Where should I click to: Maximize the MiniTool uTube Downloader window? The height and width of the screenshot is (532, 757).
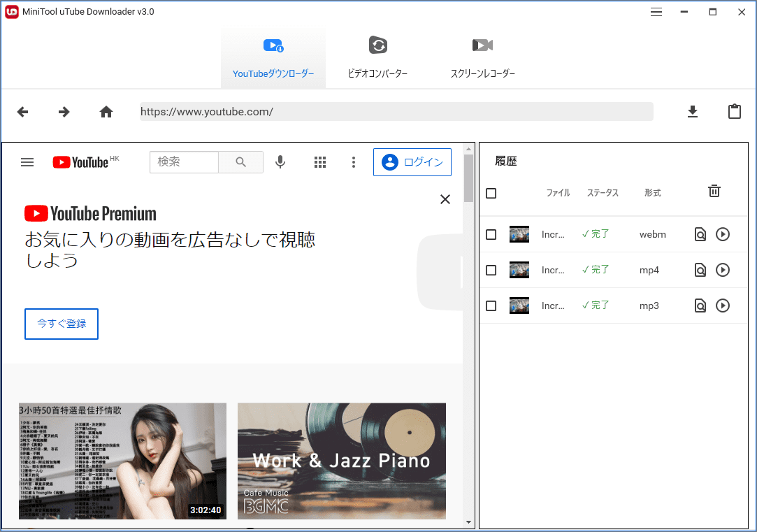coord(712,12)
